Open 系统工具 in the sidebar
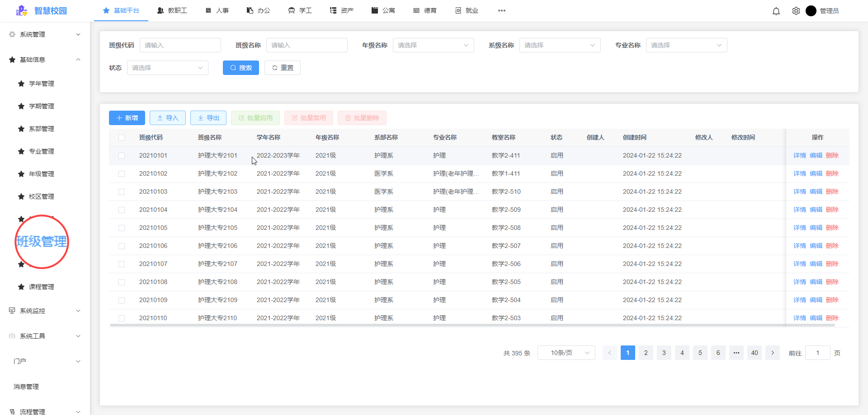 [x=32, y=336]
